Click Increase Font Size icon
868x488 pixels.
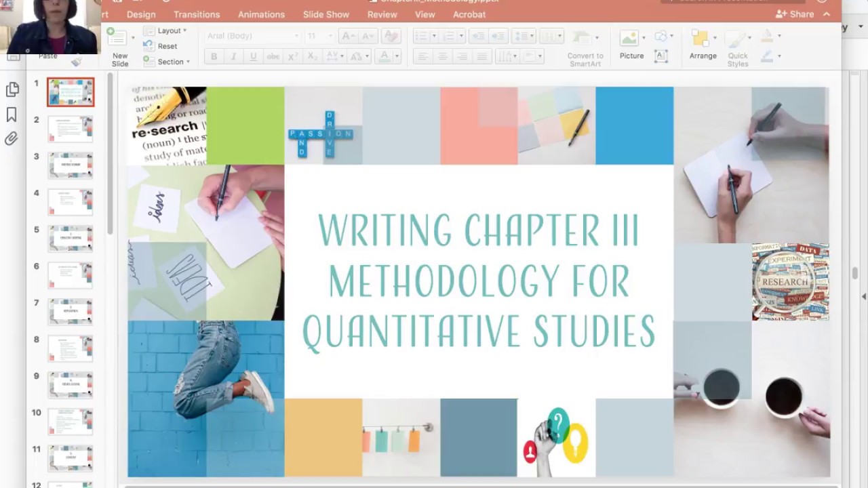point(348,36)
